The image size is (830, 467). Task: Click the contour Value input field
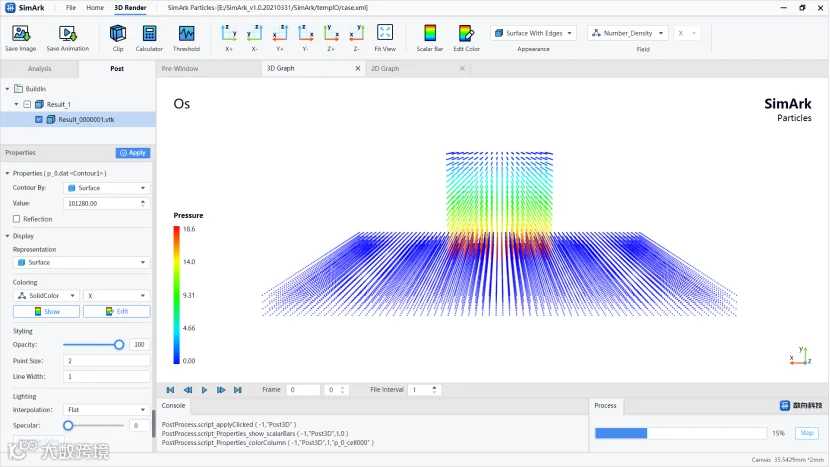click(106, 203)
